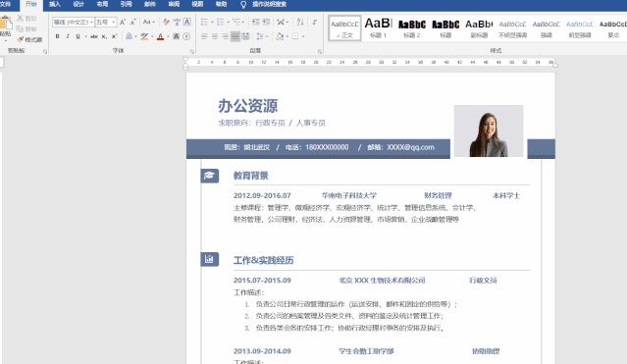Clear all formatting with the eraser icon
The width and height of the screenshot is (627, 364).
[x=167, y=22]
